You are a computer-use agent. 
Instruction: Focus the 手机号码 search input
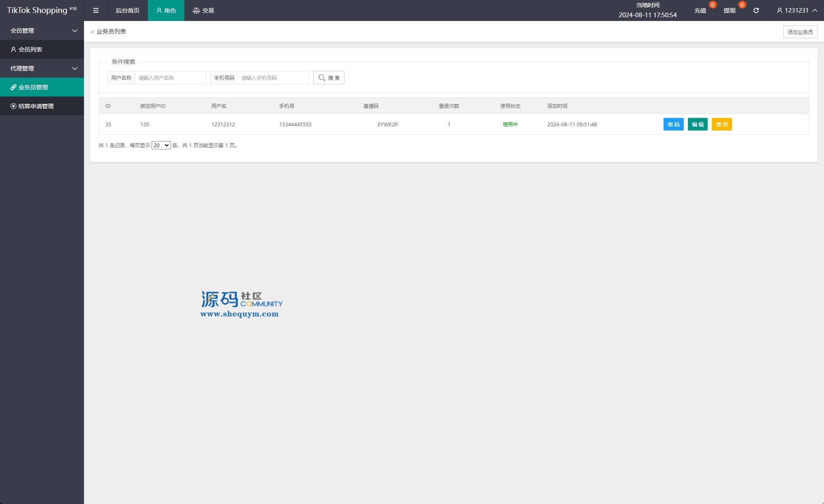[x=273, y=78]
